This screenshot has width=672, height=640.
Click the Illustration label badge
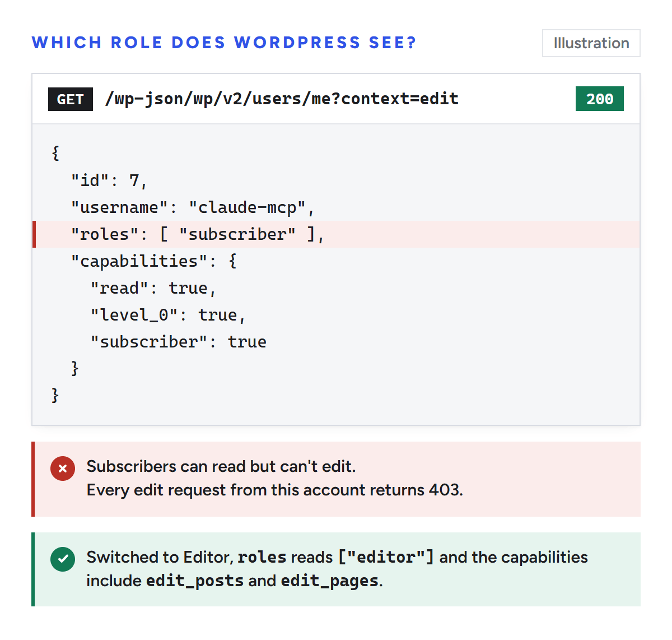pyautogui.click(x=591, y=43)
